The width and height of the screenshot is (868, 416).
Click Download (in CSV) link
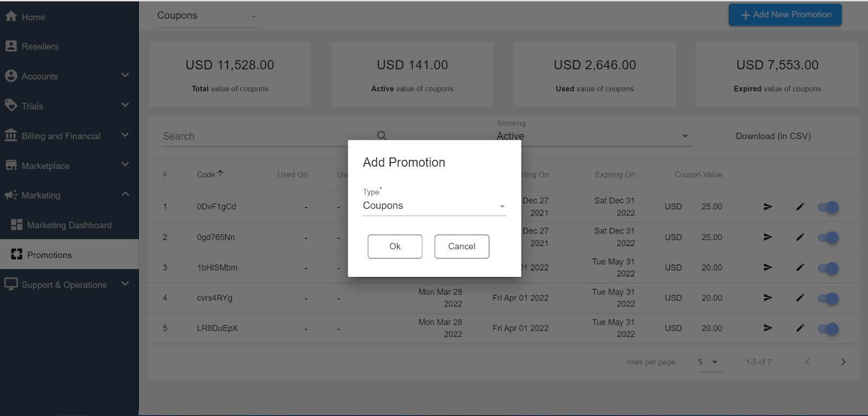pyautogui.click(x=773, y=136)
